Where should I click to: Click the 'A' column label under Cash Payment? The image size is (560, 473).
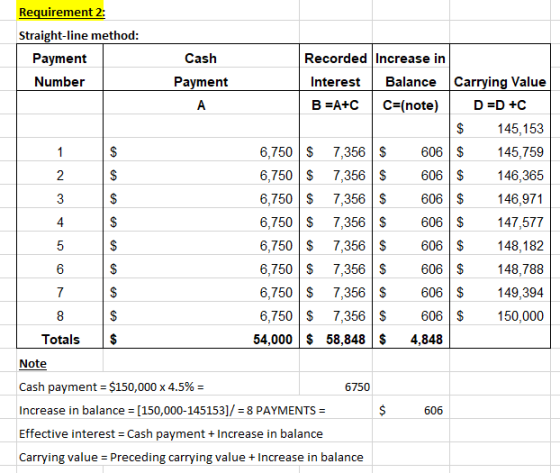[x=201, y=105]
